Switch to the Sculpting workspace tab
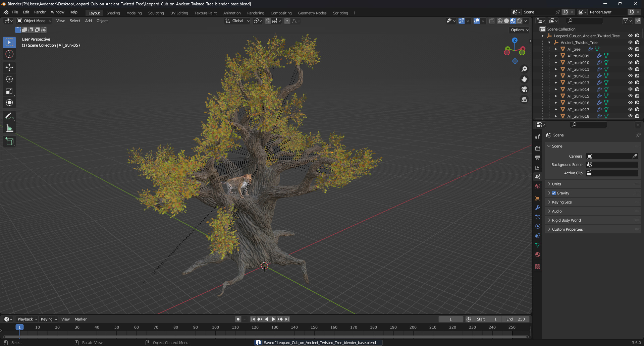Screen dimensions: 644x346 click(156, 13)
